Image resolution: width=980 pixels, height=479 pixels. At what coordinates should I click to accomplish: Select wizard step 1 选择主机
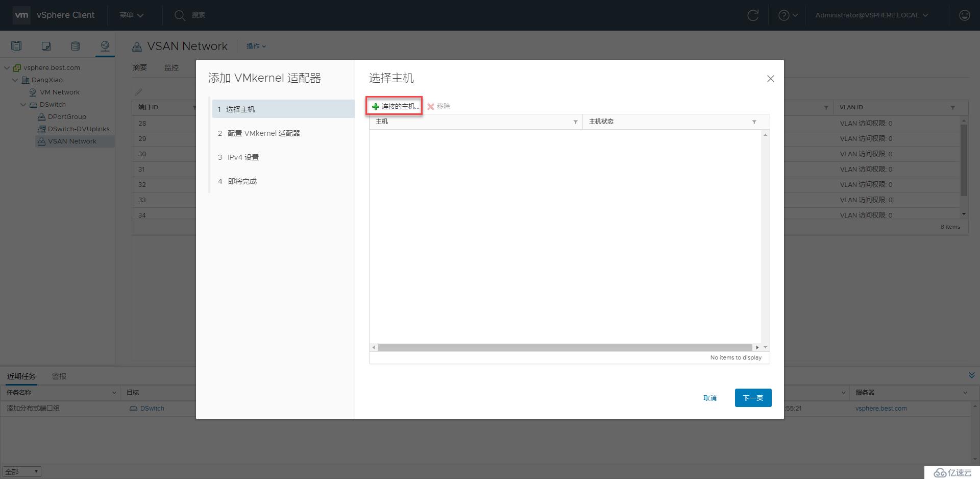point(283,109)
